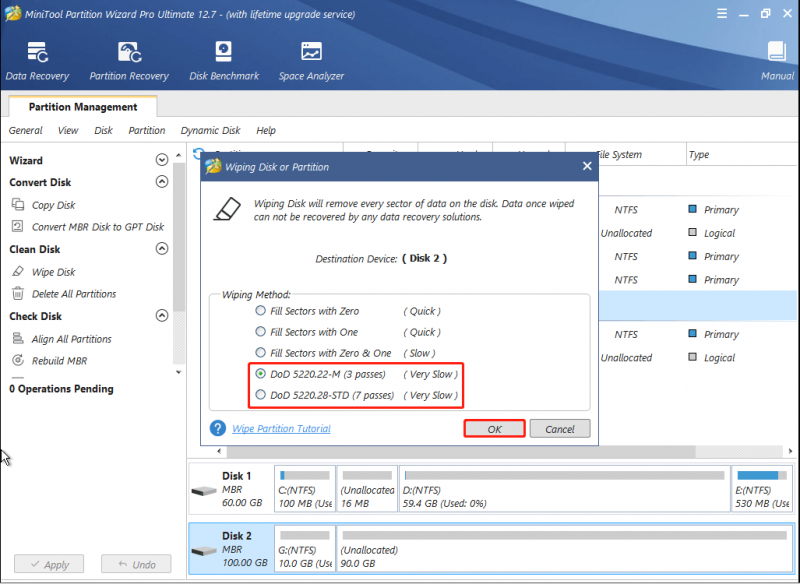Click the blue help question mark icon
800x584 pixels.
218,428
